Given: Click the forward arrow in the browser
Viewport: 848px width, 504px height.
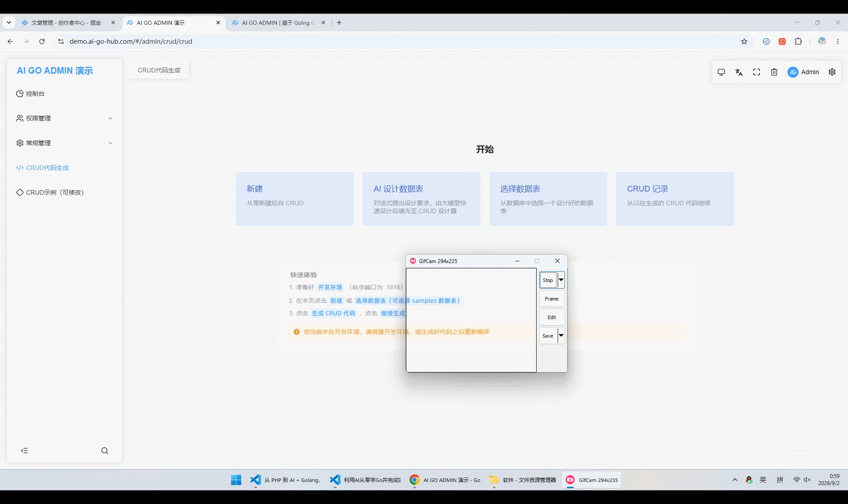Looking at the screenshot, I should 26,41.
